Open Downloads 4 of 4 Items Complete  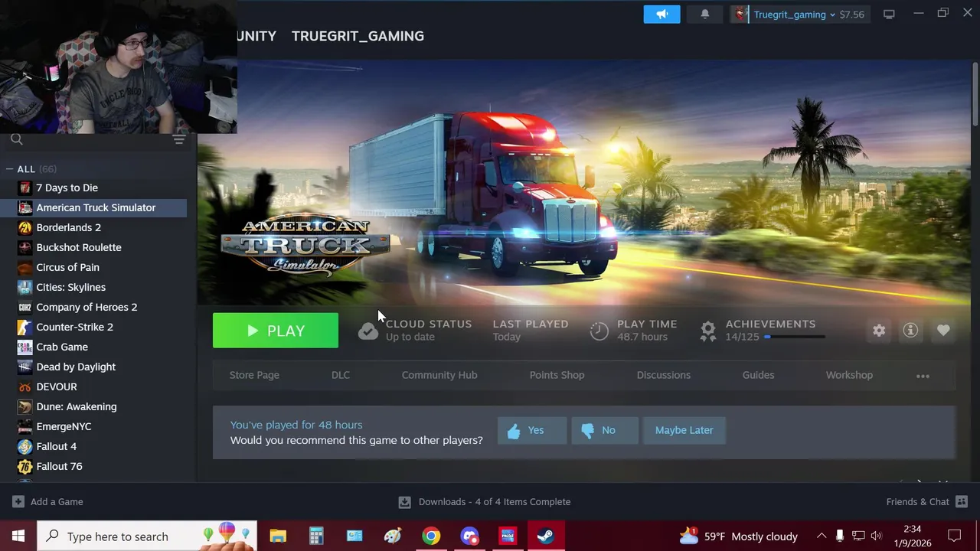point(485,502)
